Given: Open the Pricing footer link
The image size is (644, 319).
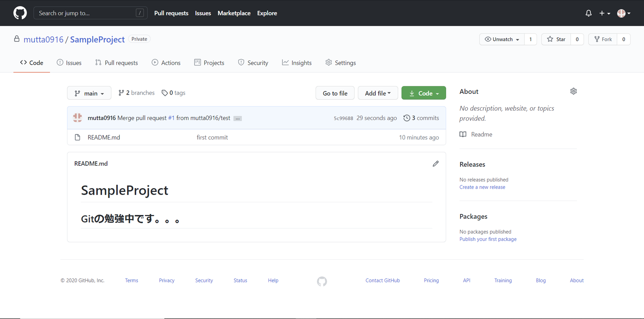Looking at the screenshot, I should (x=431, y=280).
